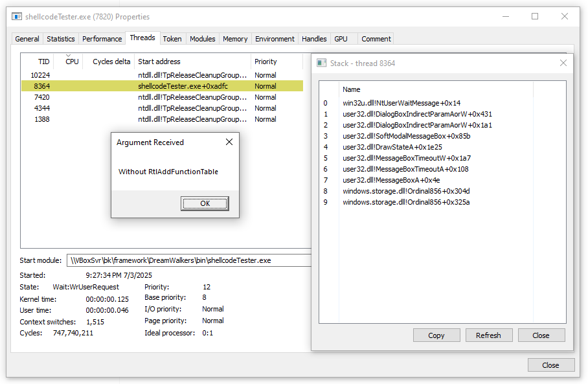Open the Comment tab

tap(376, 38)
